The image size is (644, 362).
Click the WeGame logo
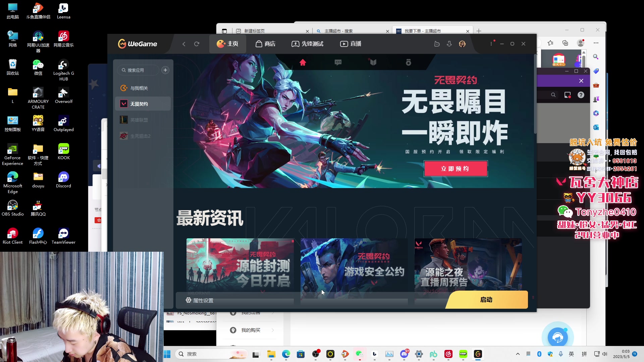click(138, 44)
